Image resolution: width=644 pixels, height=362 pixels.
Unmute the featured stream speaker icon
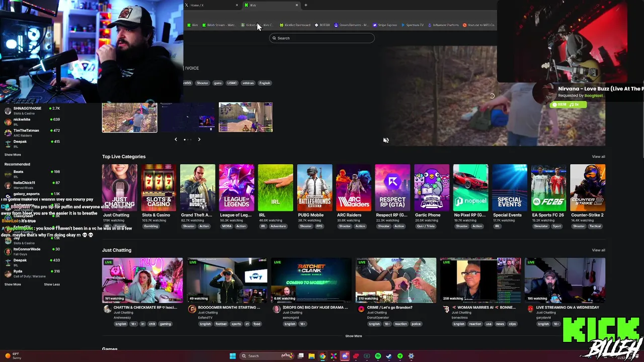pos(386,140)
